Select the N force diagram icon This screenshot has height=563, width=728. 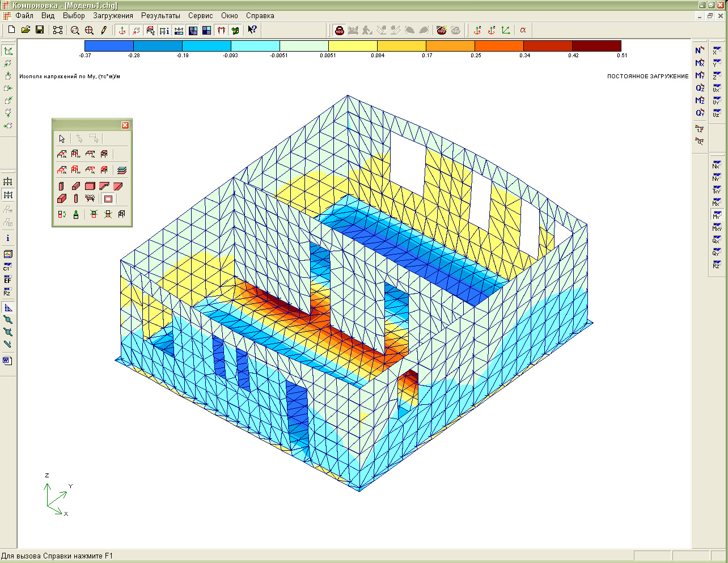(x=700, y=50)
